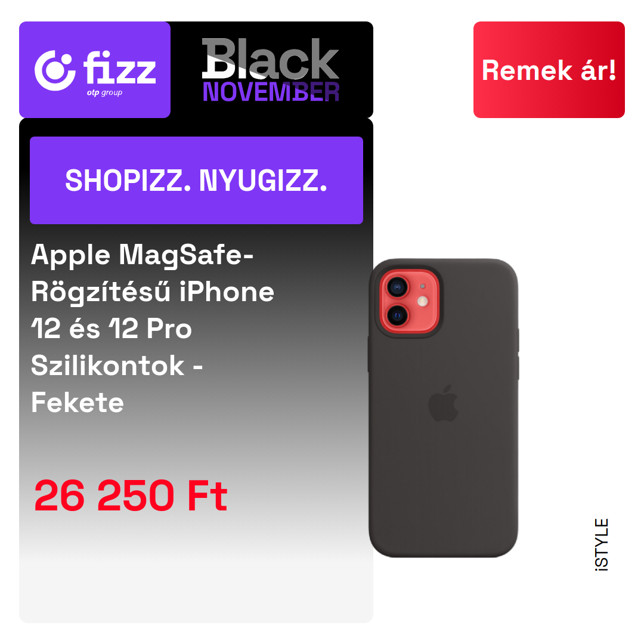Open the Black November logo
The image size is (644, 644).
click(x=271, y=70)
